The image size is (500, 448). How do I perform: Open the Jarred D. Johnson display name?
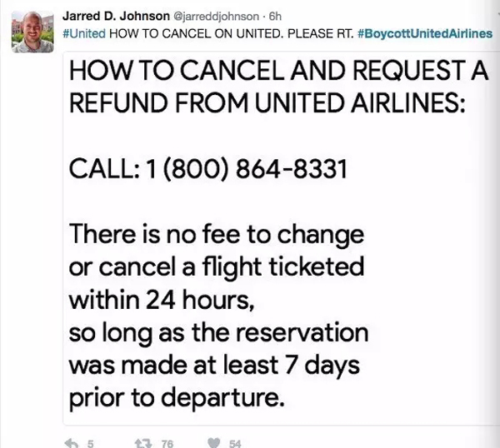pyautogui.click(x=116, y=17)
